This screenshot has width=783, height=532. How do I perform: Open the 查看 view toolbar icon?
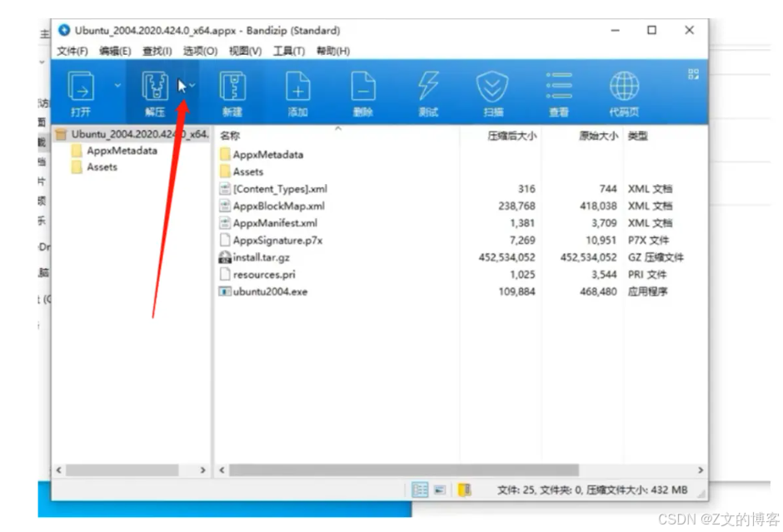point(559,94)
